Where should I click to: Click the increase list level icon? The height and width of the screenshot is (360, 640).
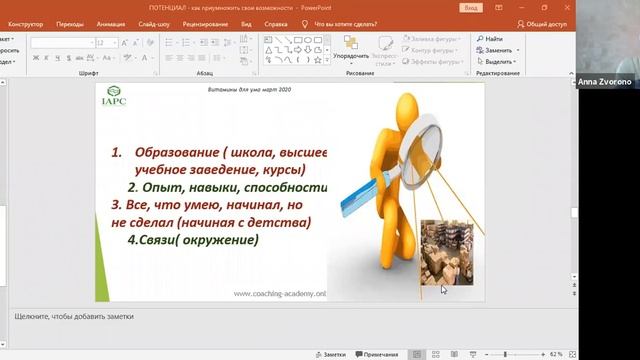(x=215, y=43)
